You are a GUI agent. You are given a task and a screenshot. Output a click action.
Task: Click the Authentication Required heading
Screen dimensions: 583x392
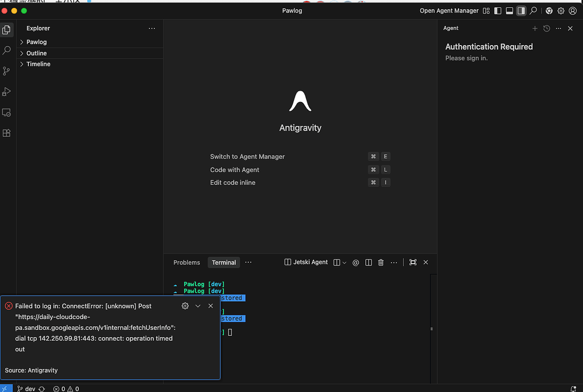coord(489,47)
